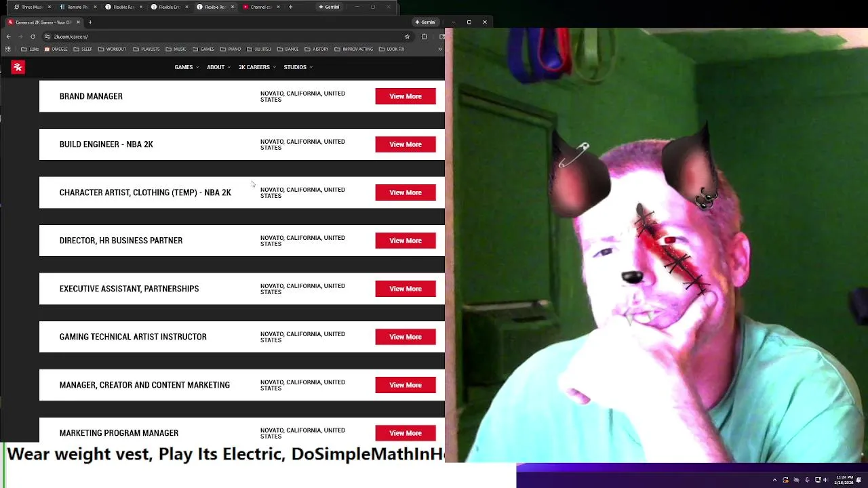The width and height of the screenshot is (868, 488).
Task: Open the LOOK FIX bookmark folder
Action: 391,49
